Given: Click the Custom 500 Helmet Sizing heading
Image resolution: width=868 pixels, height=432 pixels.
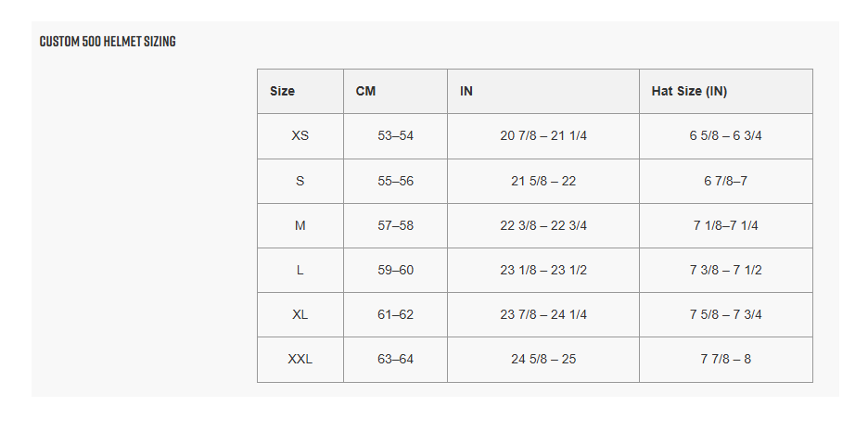Looking at the screenshot, I should [108, 42].
